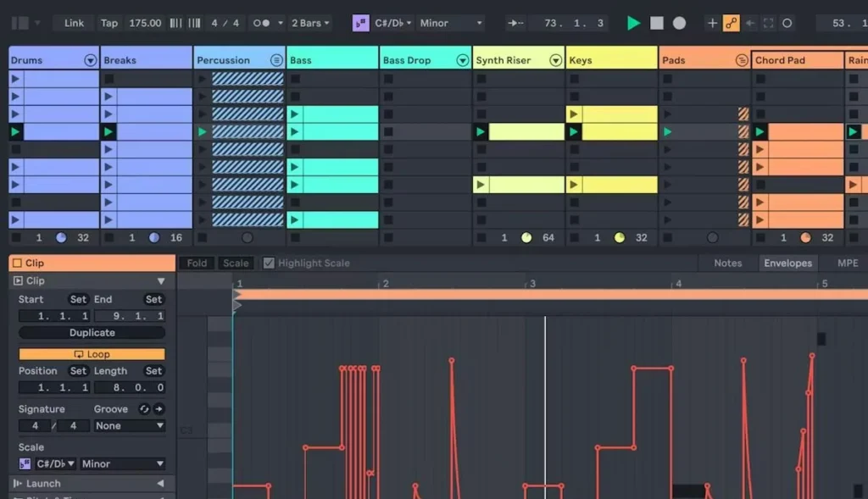This screenshot has width=868, height=499.
Task: Toggle the Clip activator checkbox
Action: tap(17, 263)
